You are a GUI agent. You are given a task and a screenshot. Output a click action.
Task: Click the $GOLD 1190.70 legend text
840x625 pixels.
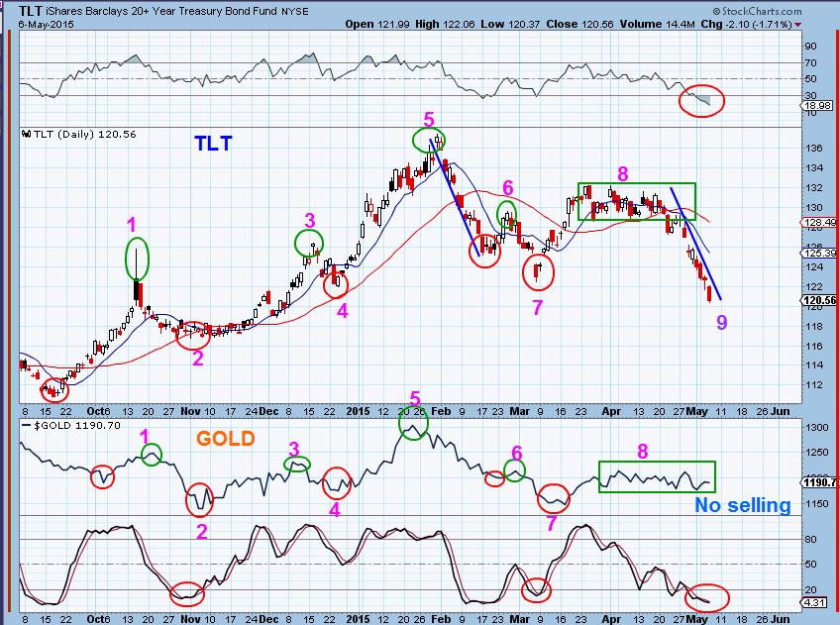(x=77, y=425)
